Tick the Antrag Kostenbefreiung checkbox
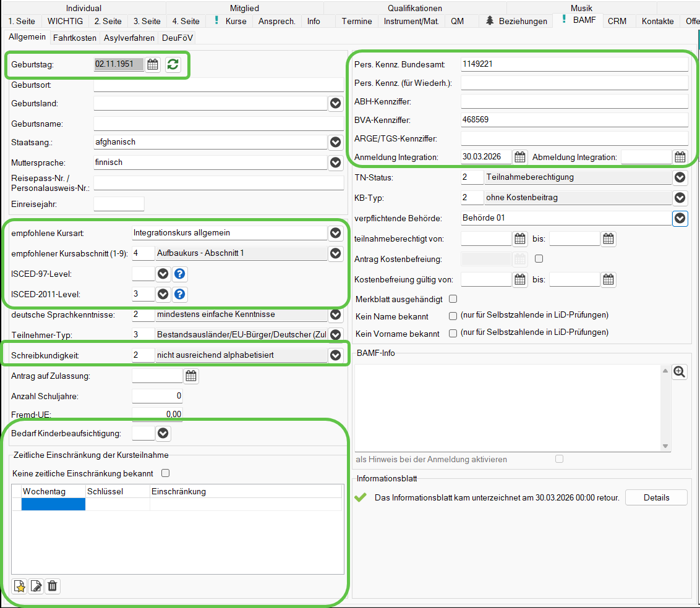The width and height of the screenshot is (700, 608). 539,259
